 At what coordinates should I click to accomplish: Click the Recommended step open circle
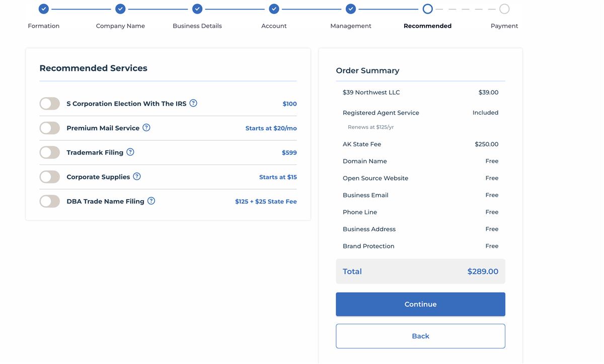click(427, 9)
